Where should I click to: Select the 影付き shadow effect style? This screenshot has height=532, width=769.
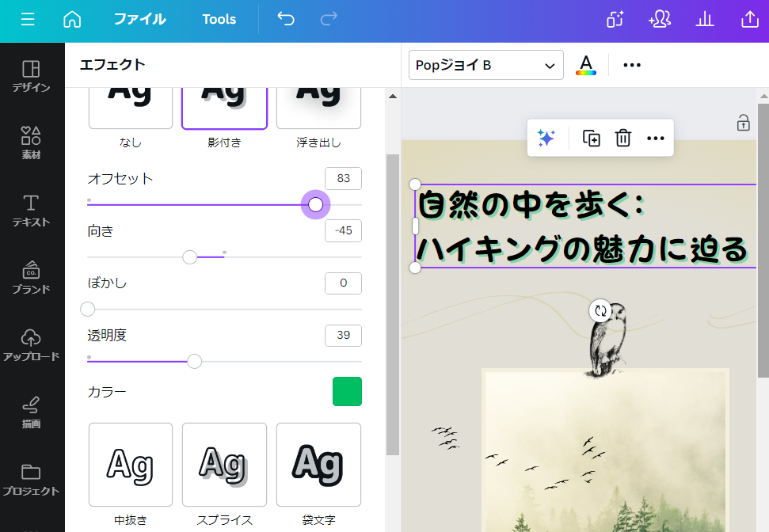pos(225,108)
